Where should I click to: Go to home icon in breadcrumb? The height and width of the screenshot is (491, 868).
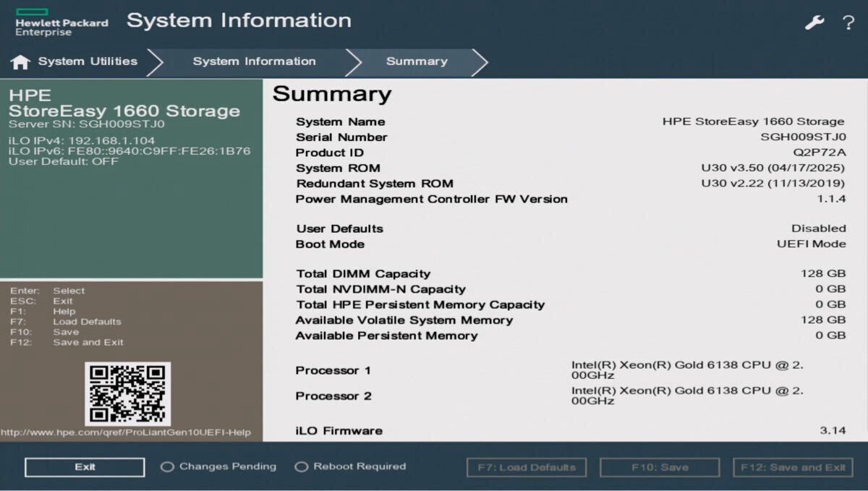[x=20, y=62]
